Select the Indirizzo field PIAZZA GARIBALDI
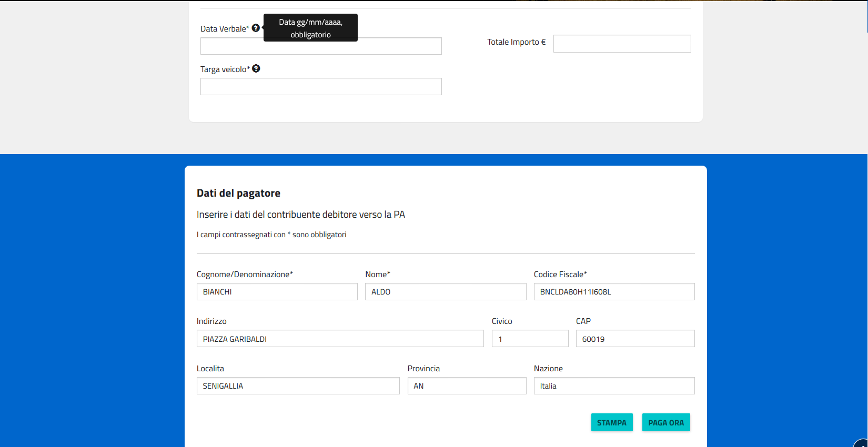 [340, 339]
